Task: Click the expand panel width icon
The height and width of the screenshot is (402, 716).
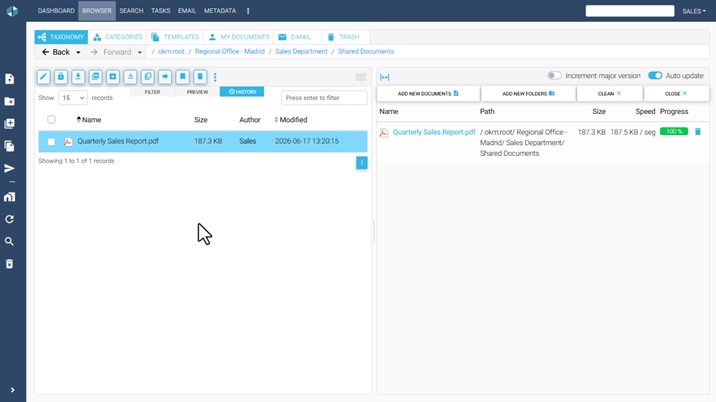Action: pyautogui.click(x=384, y=77)
